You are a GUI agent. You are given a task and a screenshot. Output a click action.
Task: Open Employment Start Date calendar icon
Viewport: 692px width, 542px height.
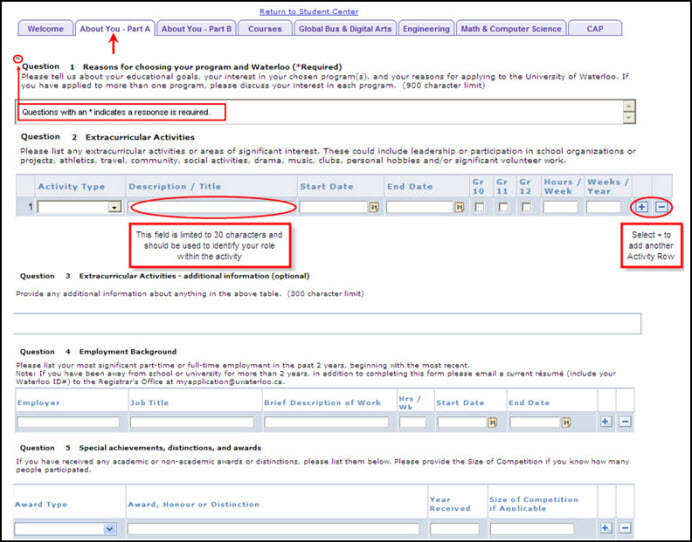(492, 423)
